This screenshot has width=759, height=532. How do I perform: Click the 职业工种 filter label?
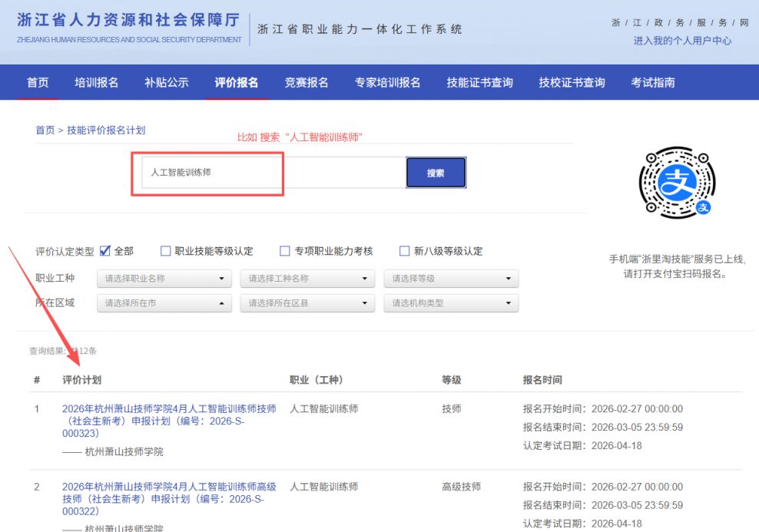pyautogui.click(x=55, y=278)
